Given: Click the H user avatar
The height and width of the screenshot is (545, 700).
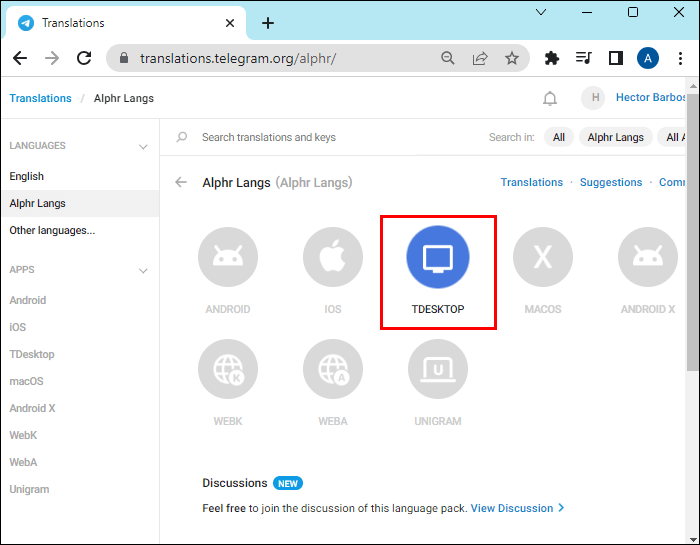Looking at the screenshot, I should (x=593, y=98).
